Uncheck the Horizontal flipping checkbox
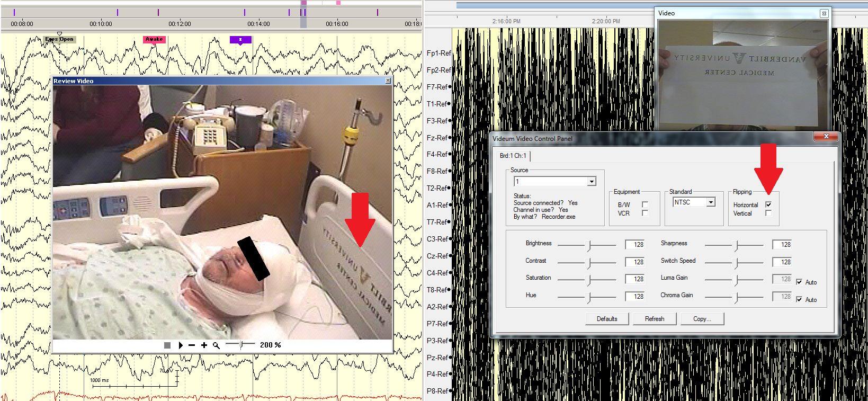 [768, 204]
